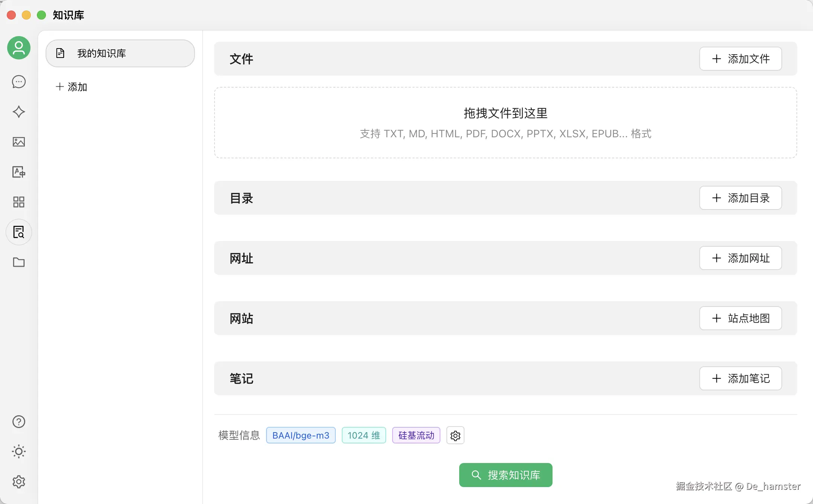Click the 添加目录 button
The image size is (813, 504).
[x=740, y=198]
